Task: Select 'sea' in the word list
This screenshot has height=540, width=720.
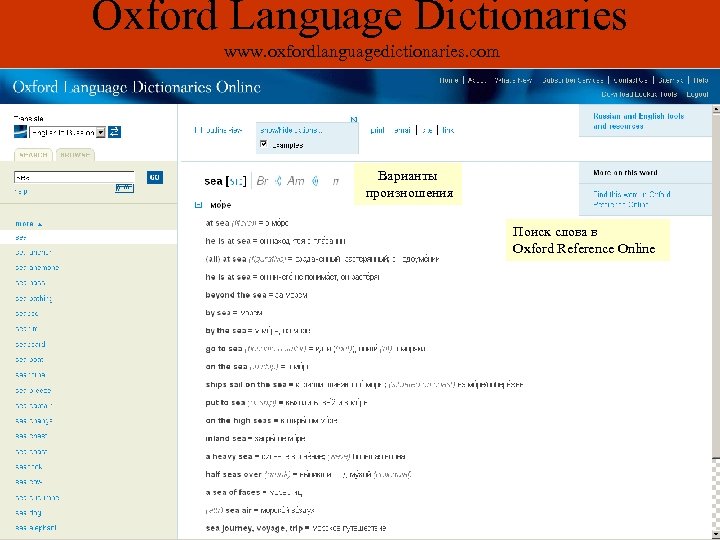Action: tap(21, 237)
